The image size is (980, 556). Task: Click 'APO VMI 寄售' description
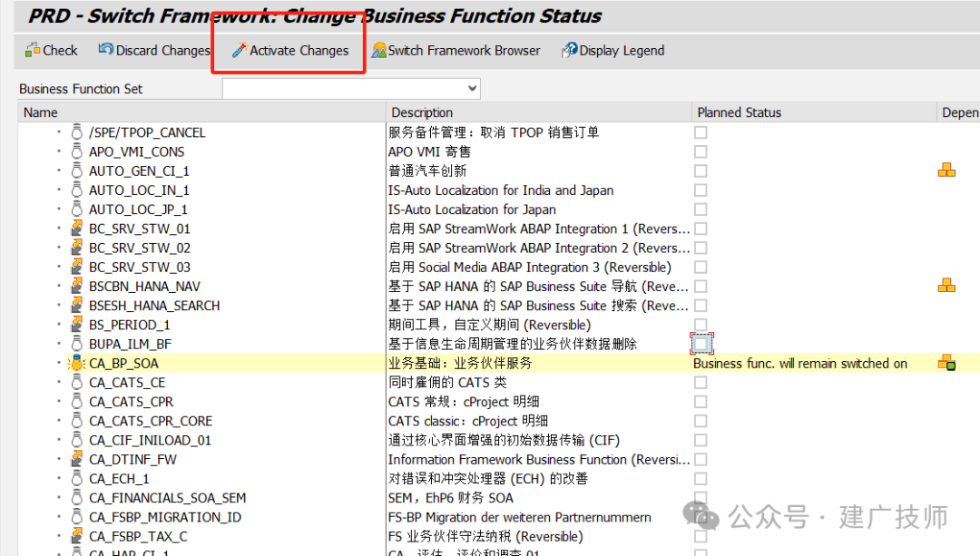click(429, 151)
